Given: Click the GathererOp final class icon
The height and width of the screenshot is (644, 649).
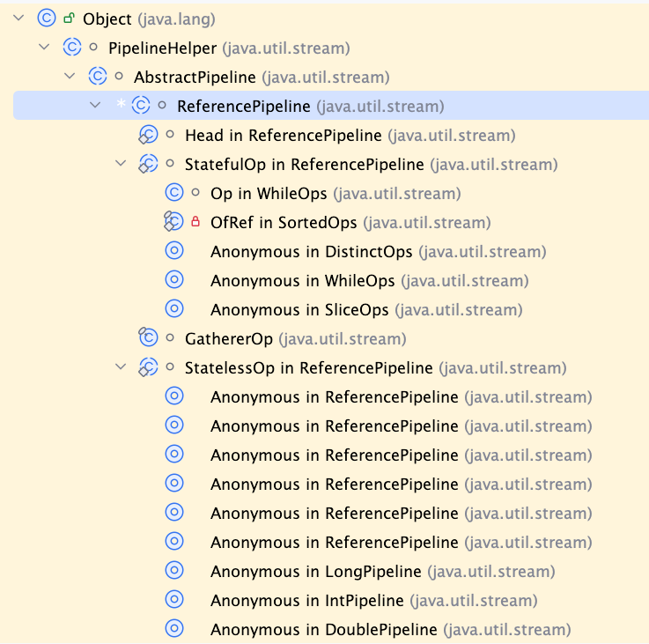Looking at the screenshot, I should tap(148, 338).
